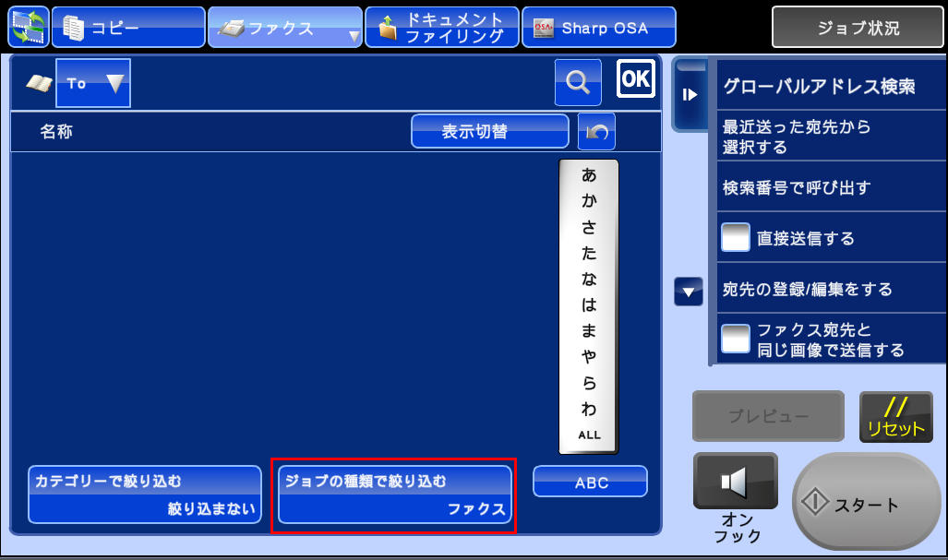This screenshot has width=948, height=560.
Task: Select グローバルアドレス検索 in action panel
Action: (x=819, y=87)
